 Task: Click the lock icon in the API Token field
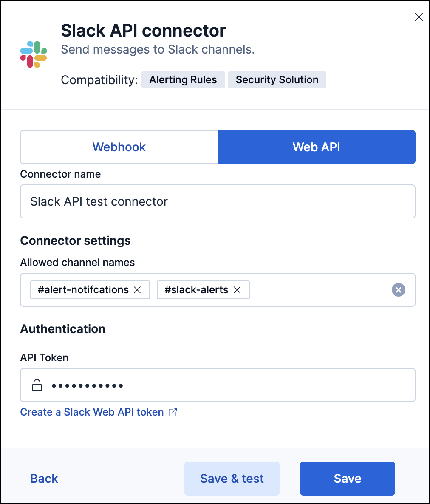pos(37,385)
